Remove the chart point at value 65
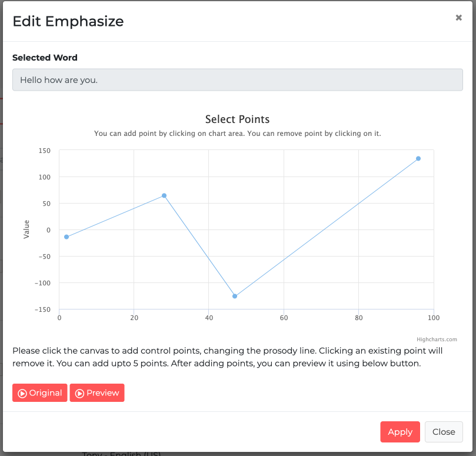Image resolution: width=476 pixels, height=456 pixels. [164, 195]
